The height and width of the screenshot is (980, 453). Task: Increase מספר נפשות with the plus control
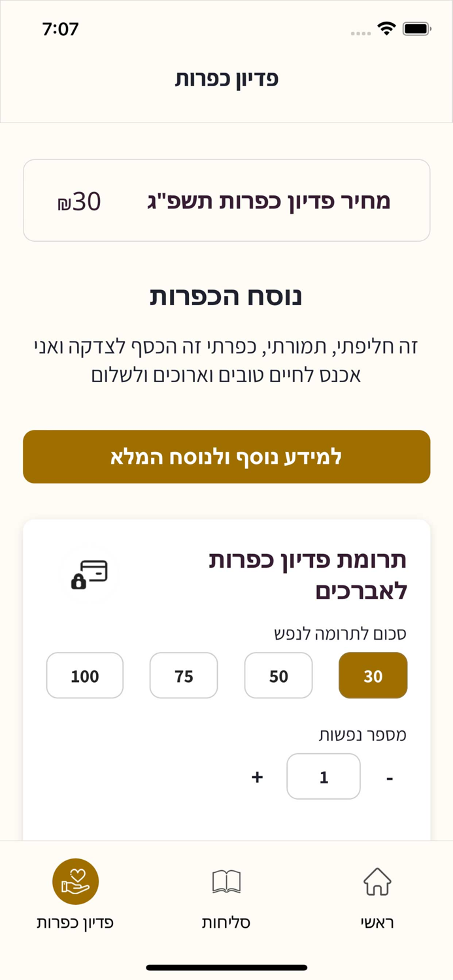click(257, 777)
